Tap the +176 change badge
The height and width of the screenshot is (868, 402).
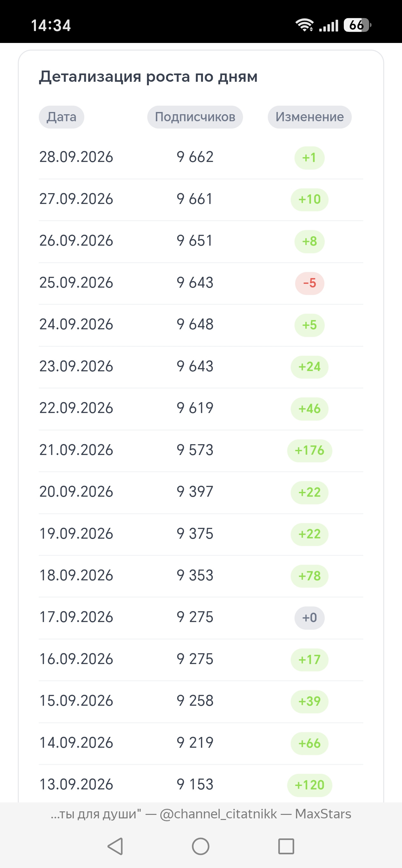tap(309, 451)
